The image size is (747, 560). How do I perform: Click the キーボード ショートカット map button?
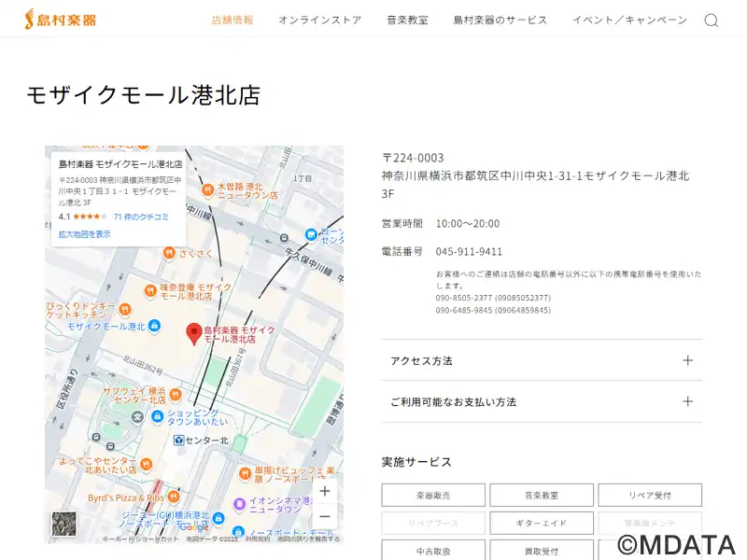pos(141,539)
